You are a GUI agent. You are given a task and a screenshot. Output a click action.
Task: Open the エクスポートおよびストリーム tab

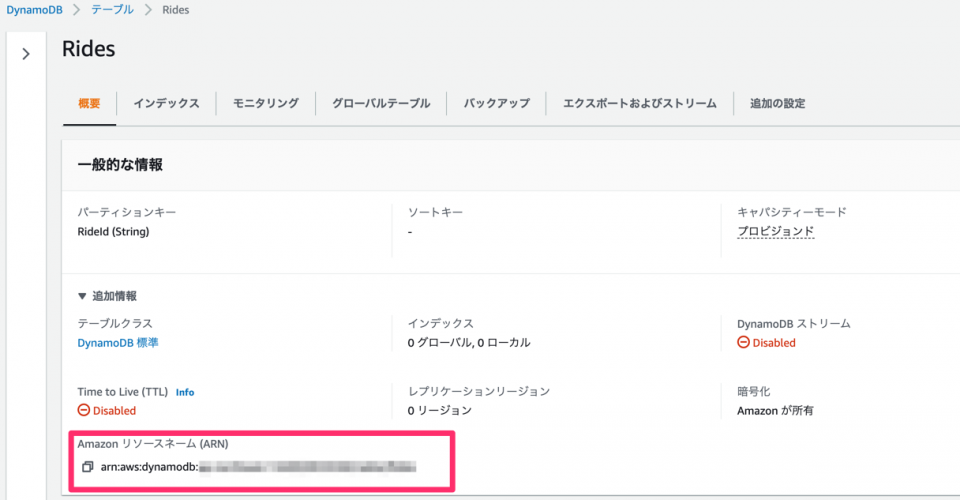[639, 103]
